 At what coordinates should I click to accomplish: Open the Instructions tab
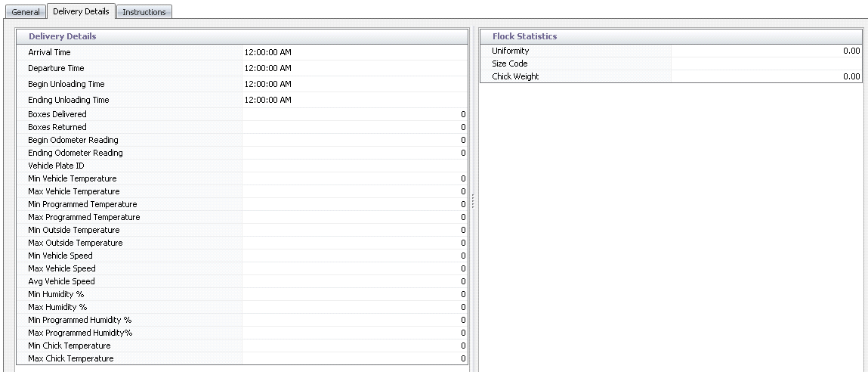point(144,12)
